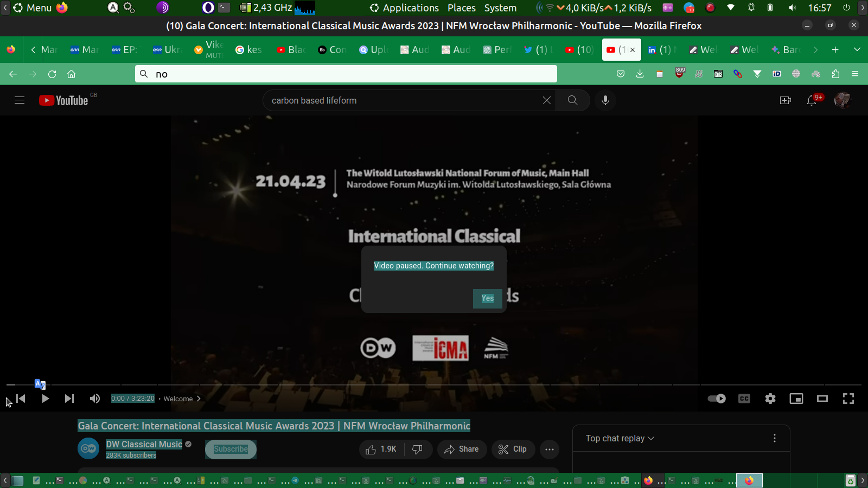Click Yes to continue watching
The image size is (868, 488).
coord(488,298)
